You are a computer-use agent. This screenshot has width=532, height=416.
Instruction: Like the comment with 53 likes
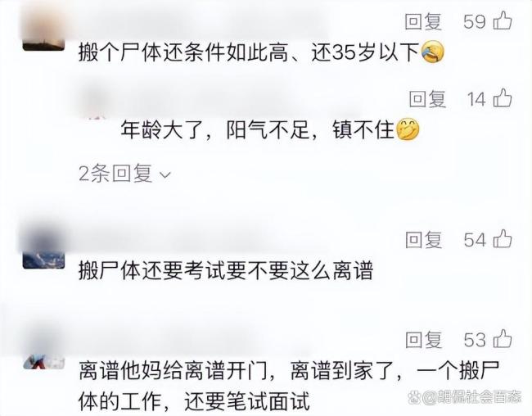click(503, 338)
